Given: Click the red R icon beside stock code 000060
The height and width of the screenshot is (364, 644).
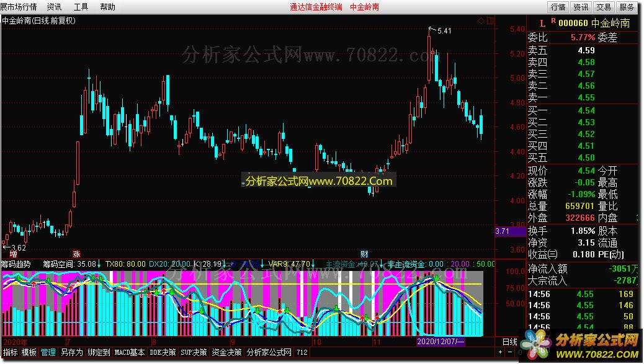Looking at the screenshot, I should 553,20.
